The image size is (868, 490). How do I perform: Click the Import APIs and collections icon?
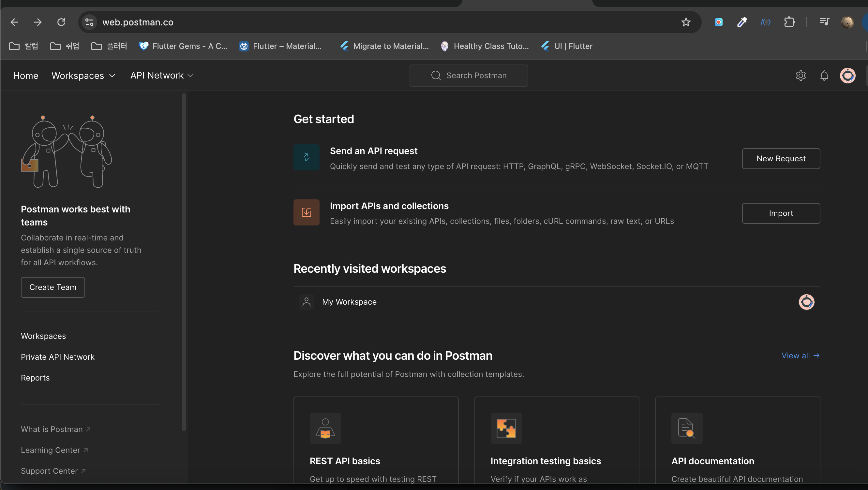point(306,212)
